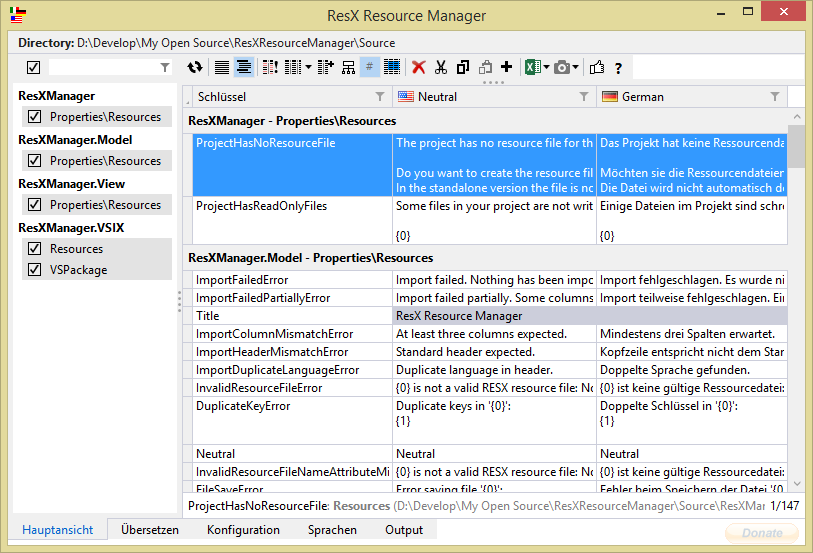Click the column chooser grid icon
813x553 pixels.
tap(293, 67)
